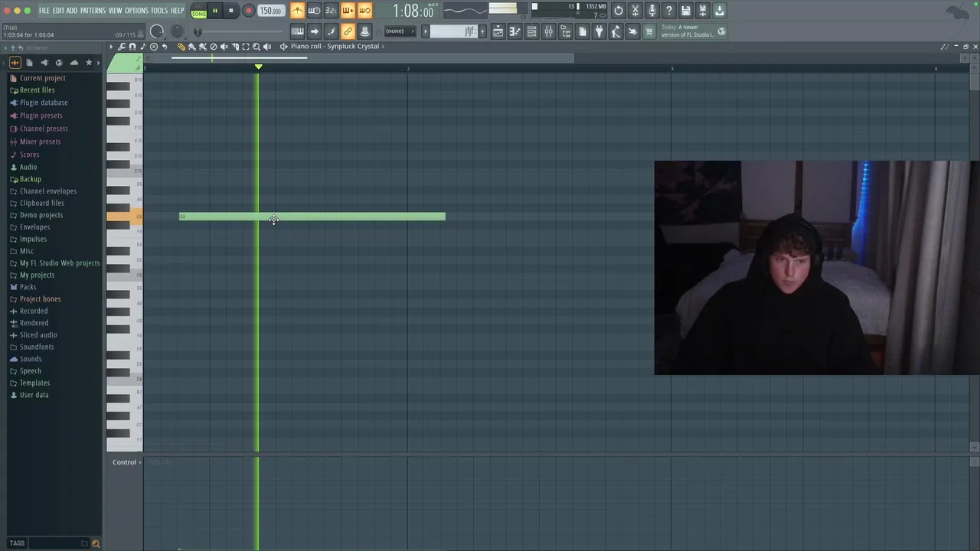980x551 pixels.
Task: Open the audio editor scissors icon
Action: 635,11
